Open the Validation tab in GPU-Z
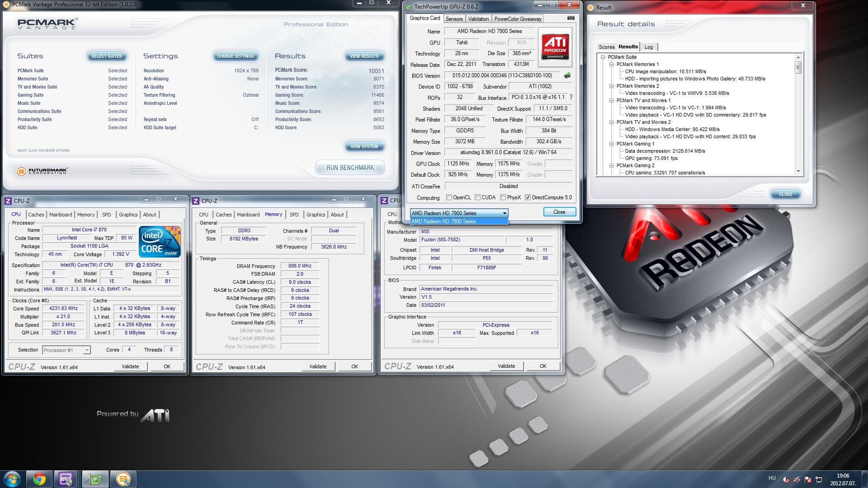This screenshot has height=488, width=868. pos(478,19)
